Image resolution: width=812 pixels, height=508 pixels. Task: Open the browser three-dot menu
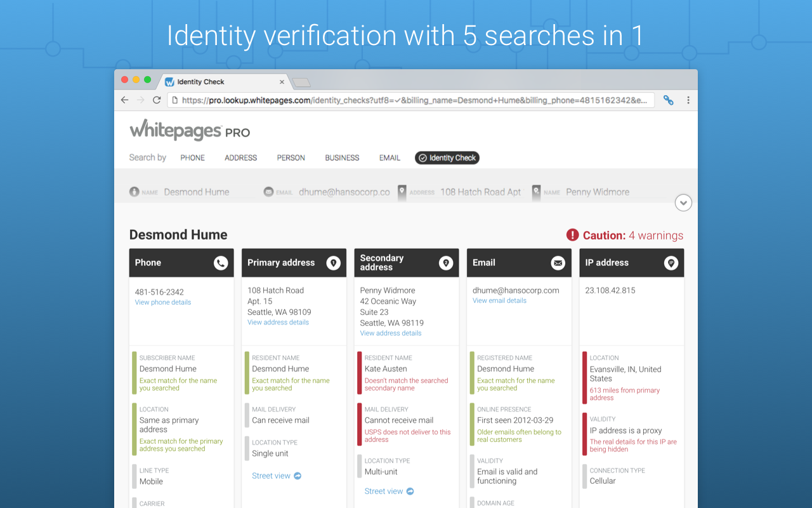(x=688, y=100)
